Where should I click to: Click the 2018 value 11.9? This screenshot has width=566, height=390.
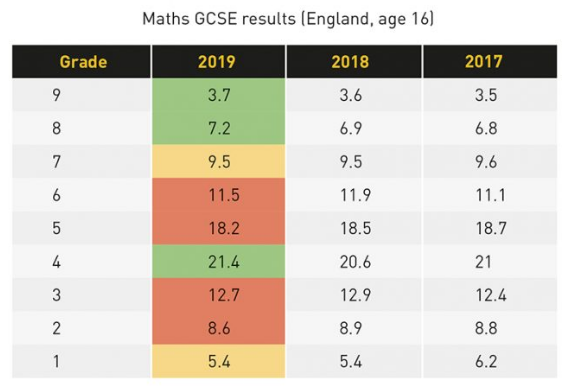coord(355,195)
